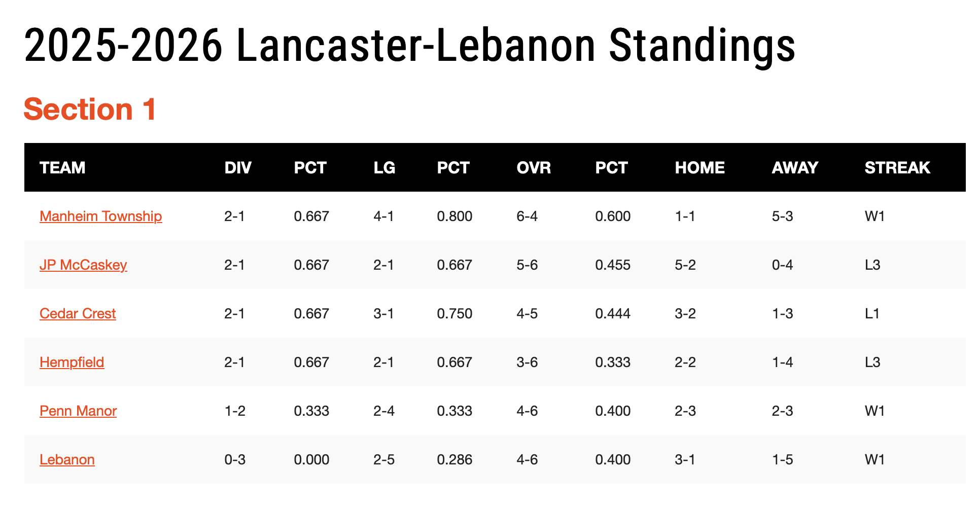
Task: Go to the Penn Manor team page
Action: [x=78, y=411]
